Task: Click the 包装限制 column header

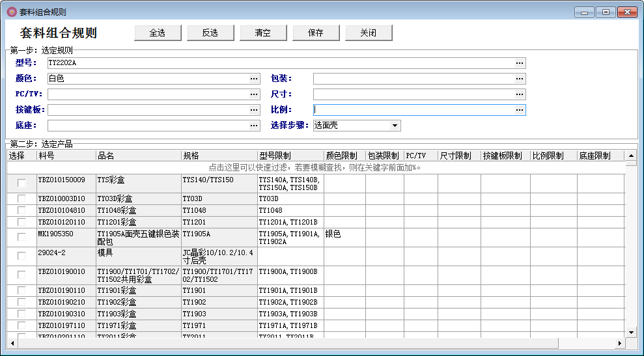Action: (384, 156)
